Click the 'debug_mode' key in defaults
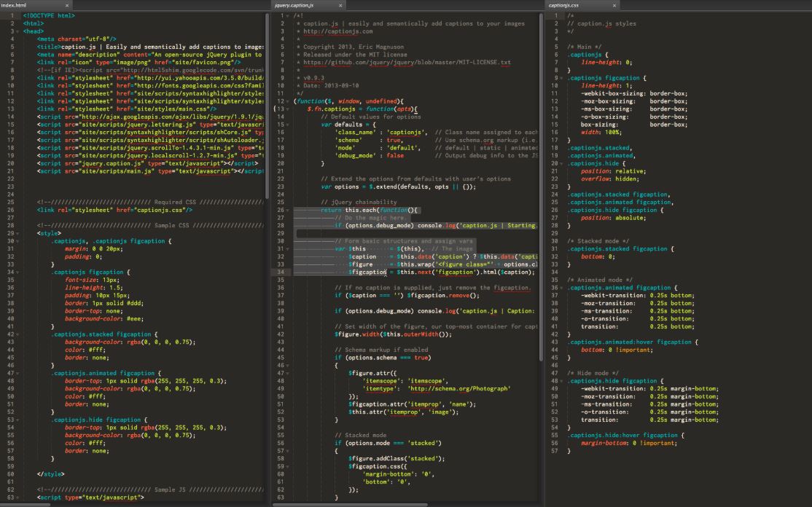This screenshot has height=507, width=812. (x=355, y=156)
